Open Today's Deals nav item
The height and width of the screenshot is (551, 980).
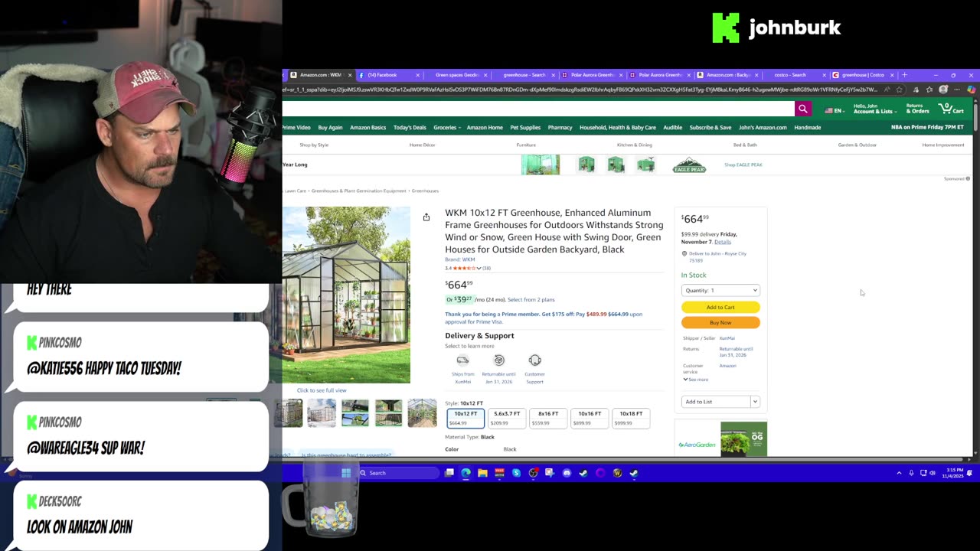[x=410, y=128]
